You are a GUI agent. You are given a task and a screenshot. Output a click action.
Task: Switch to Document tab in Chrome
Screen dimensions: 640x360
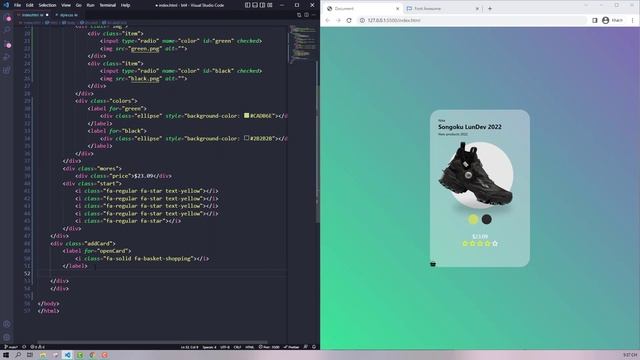click(x=363, y=8)
